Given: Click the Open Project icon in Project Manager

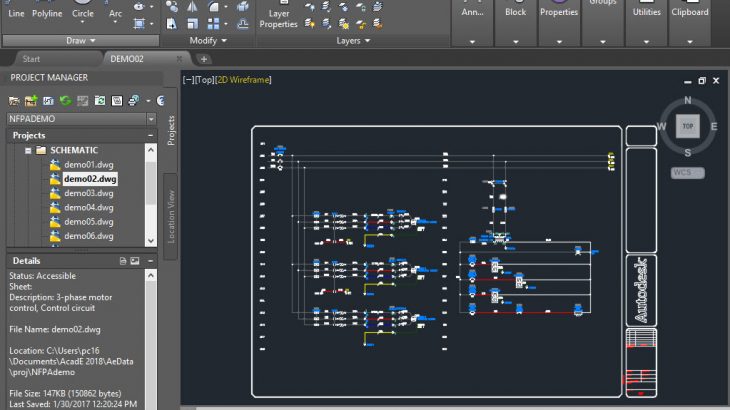Looking at the screenshot, I should (14, 101).
